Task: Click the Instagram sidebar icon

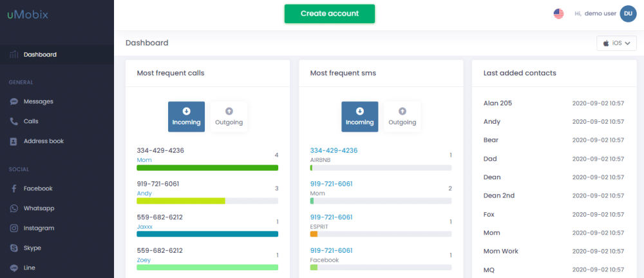Action: click(x=14, y=228)
